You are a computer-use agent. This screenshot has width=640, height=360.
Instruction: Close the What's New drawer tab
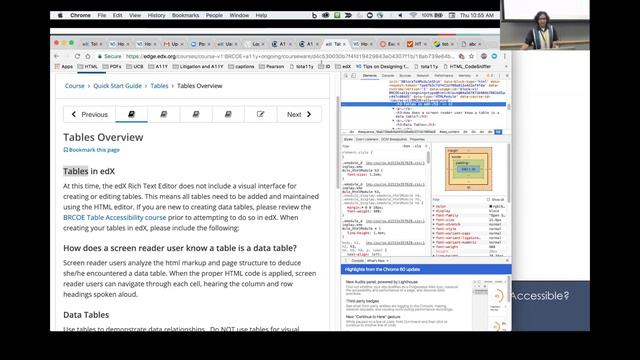click(x=387, y=260)
